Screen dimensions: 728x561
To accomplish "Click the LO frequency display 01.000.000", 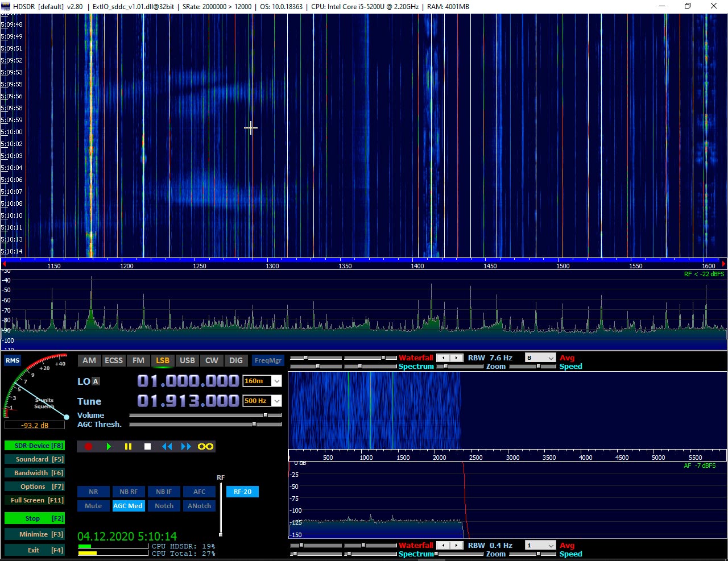I will 188,381.
